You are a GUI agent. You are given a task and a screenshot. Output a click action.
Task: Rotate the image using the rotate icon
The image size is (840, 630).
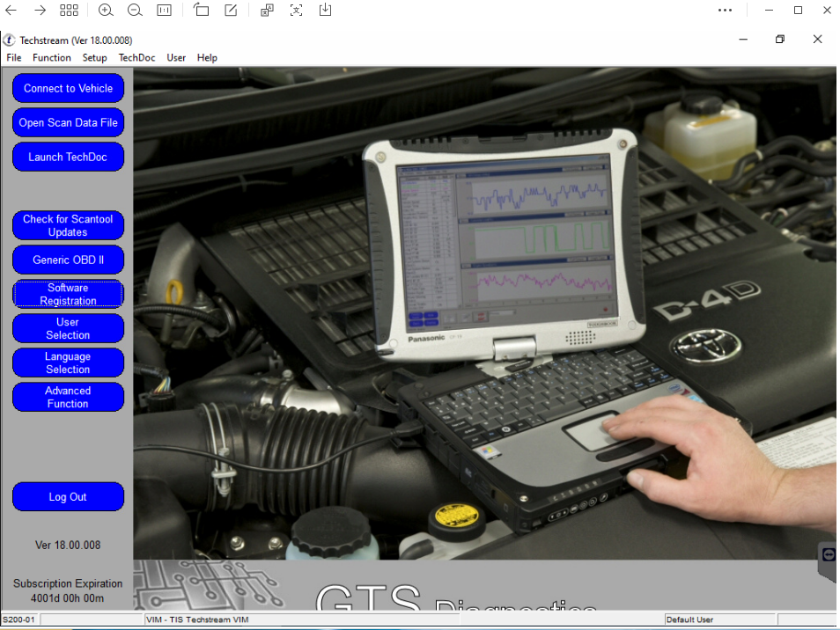(x=201, y=10)
